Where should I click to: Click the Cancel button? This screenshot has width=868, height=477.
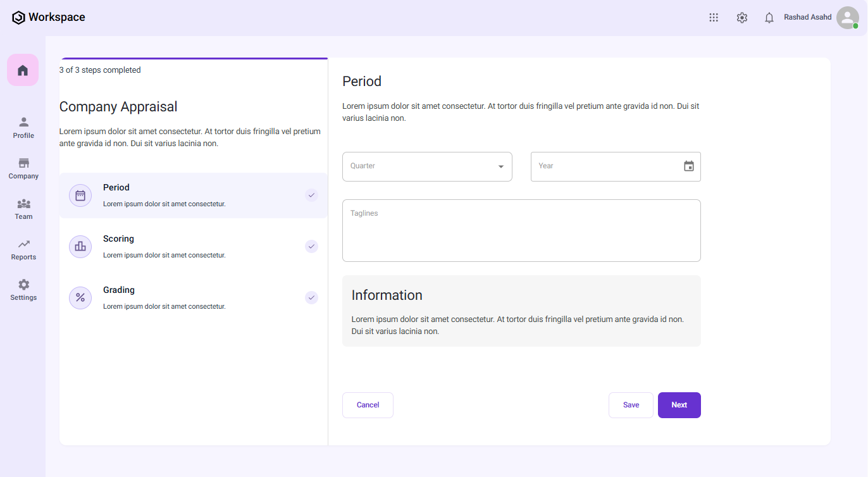tap(368, 405)
